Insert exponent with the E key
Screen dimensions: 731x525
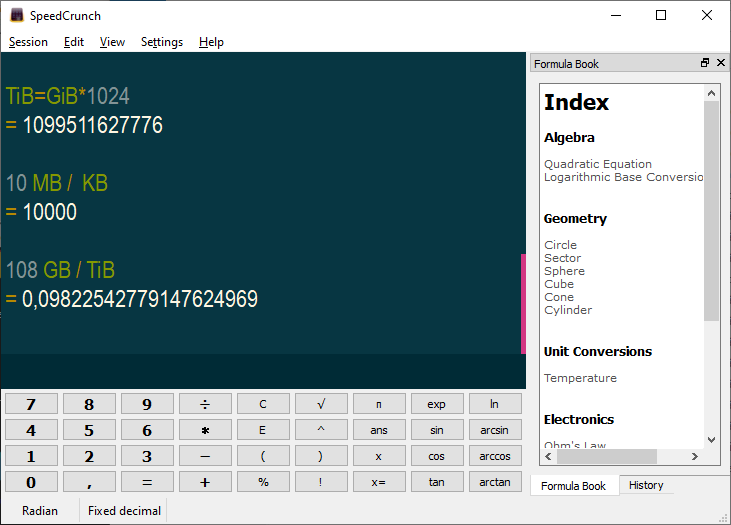coord(263,430)
